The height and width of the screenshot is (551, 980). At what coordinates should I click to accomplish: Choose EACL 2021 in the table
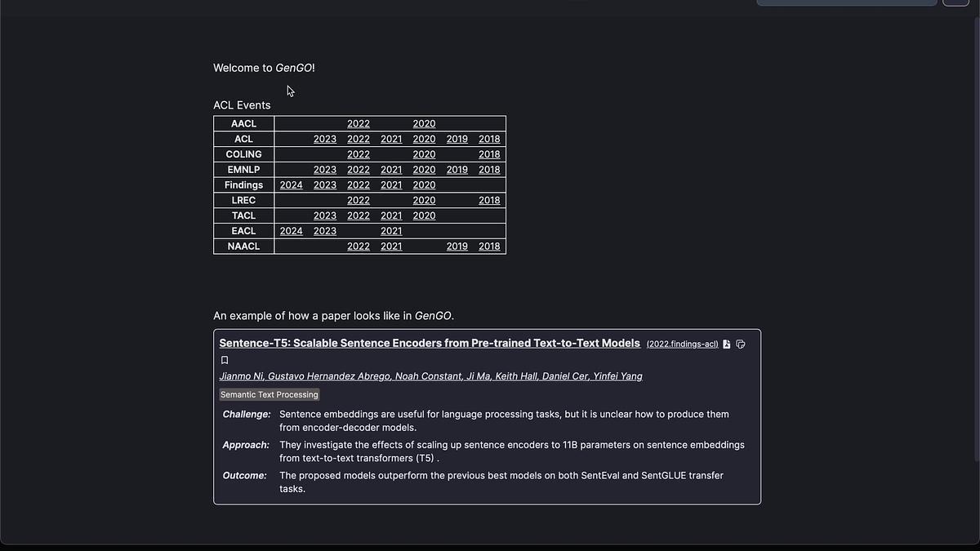click(x=391, y=231)
